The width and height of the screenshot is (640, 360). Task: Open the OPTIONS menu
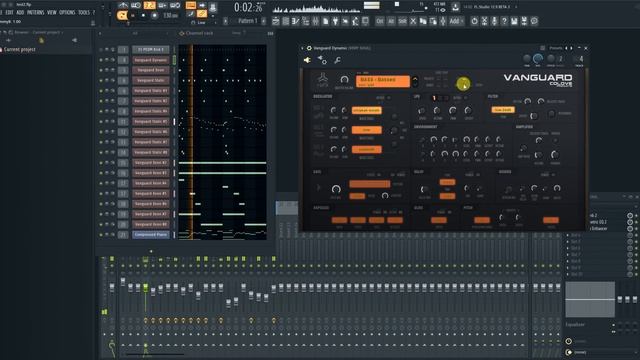[67, 13]
